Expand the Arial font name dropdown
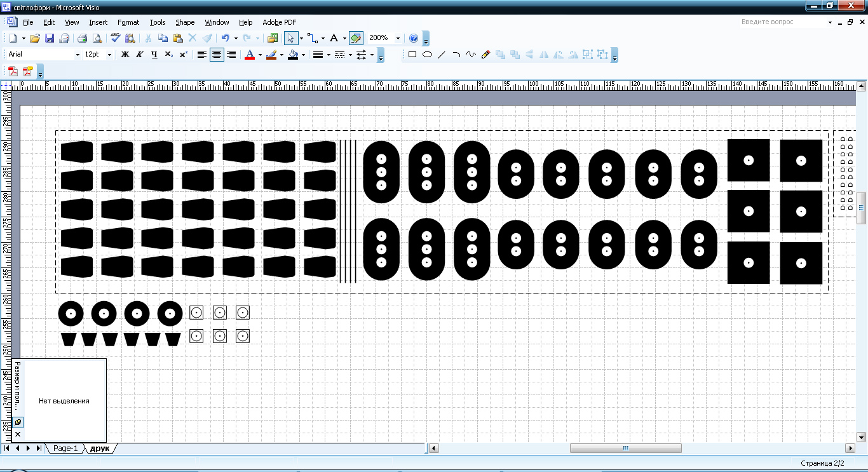 (x=78, y=55)
